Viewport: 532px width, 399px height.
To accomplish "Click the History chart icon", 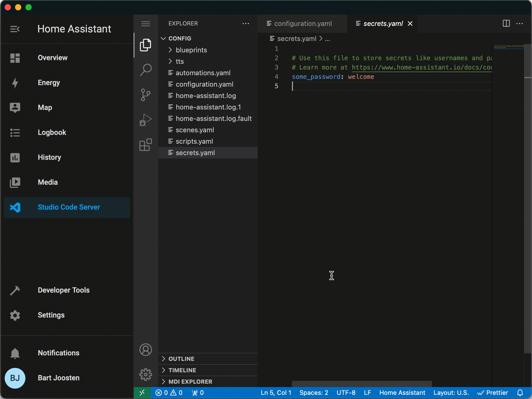I will click(15, 157).
